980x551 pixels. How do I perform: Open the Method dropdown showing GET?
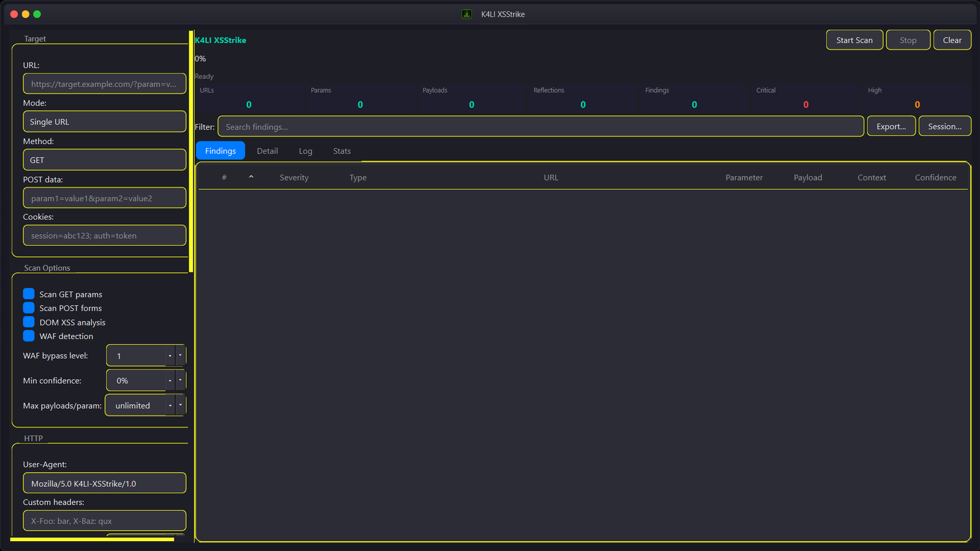click(x=105, y=160)
